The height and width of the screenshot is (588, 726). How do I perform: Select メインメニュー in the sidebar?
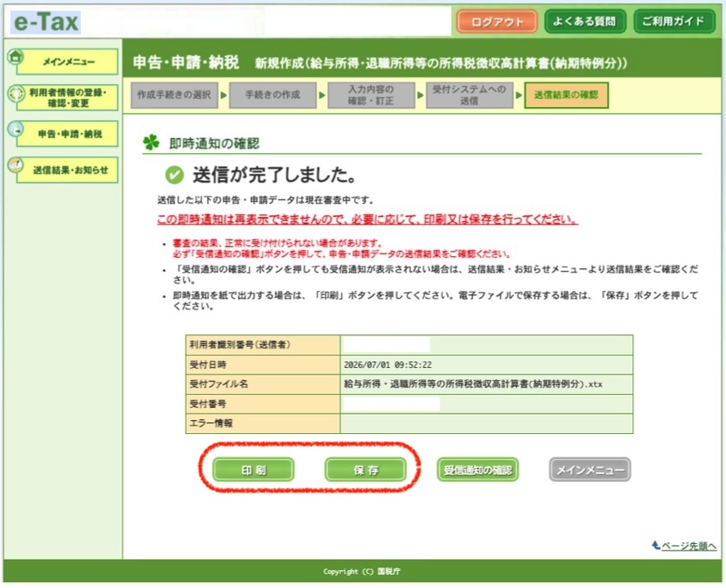(68, 62)
